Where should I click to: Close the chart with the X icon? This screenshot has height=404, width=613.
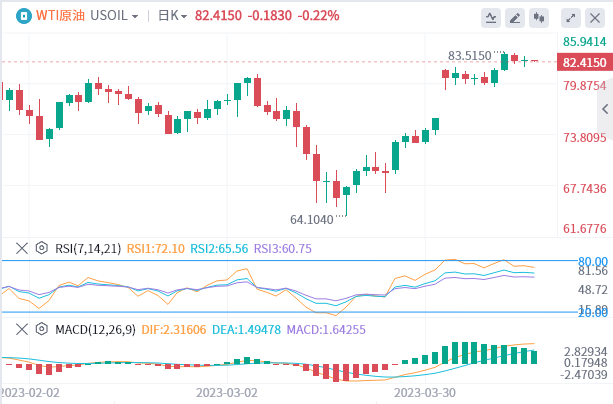tap(595, 18)
